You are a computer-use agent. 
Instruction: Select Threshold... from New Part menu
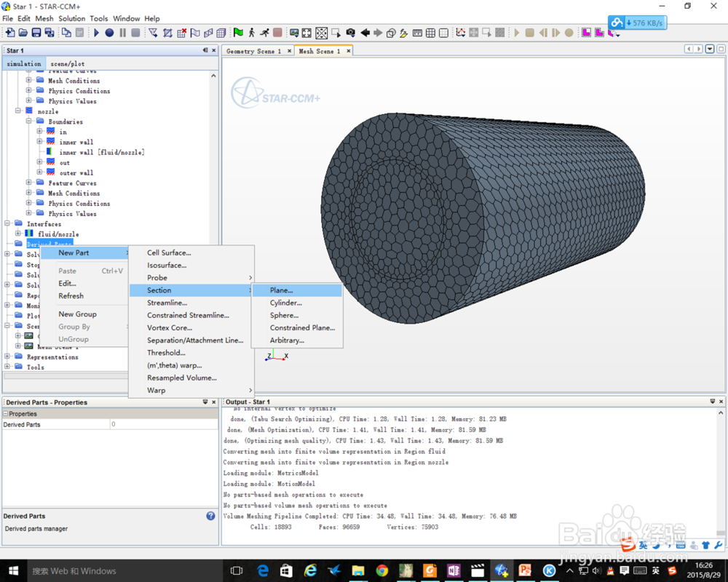191,353
